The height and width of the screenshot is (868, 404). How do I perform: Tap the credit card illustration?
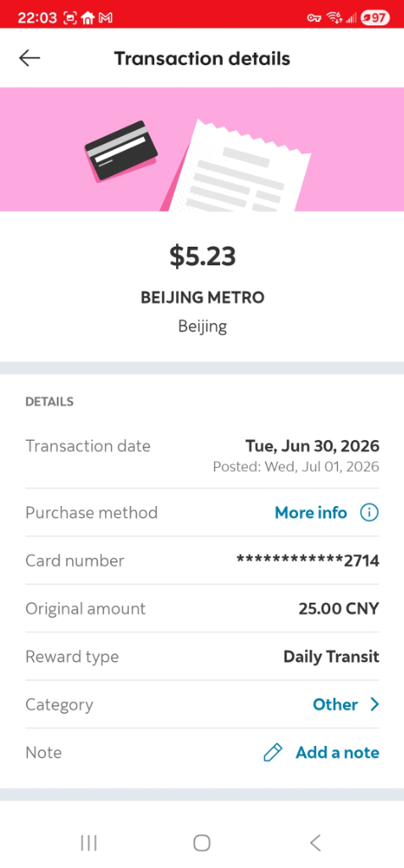tap(121, 151)
